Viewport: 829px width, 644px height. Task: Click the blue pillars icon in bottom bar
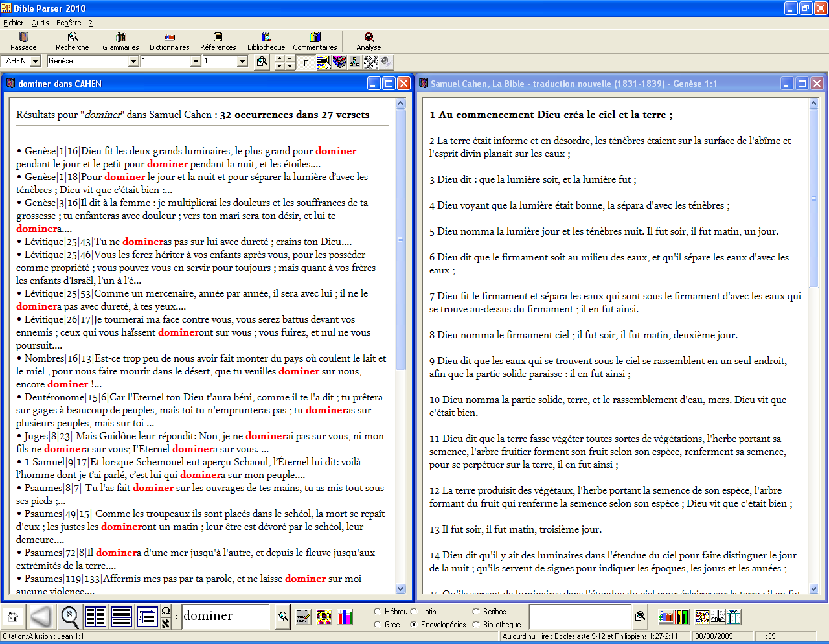coord(733,617)
